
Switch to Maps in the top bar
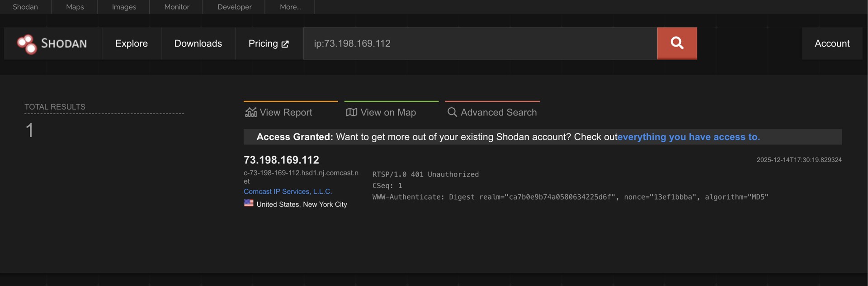coord(75,7)
